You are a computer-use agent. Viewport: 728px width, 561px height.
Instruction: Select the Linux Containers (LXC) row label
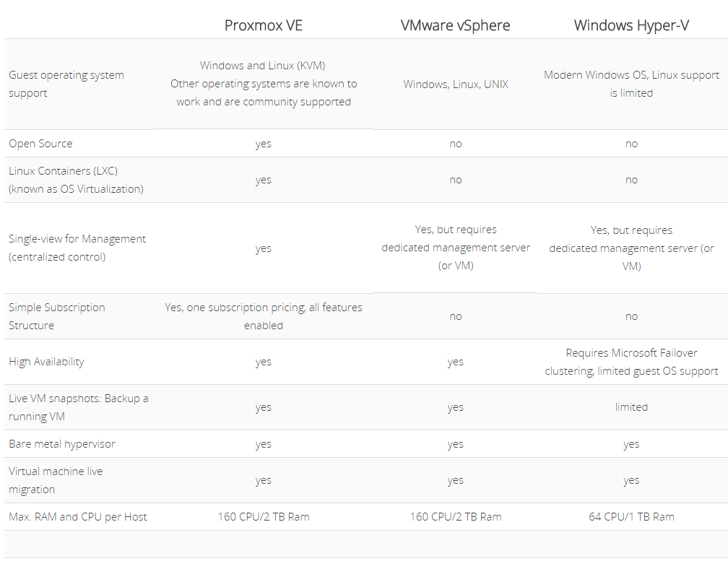pyautogui.click(x=76, y=180)
